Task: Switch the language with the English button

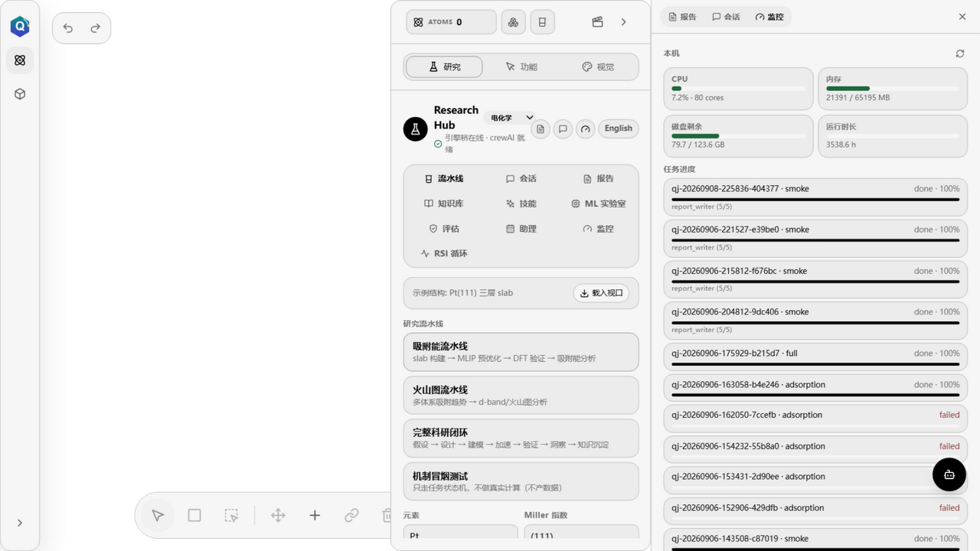Action: pos(619,129)
